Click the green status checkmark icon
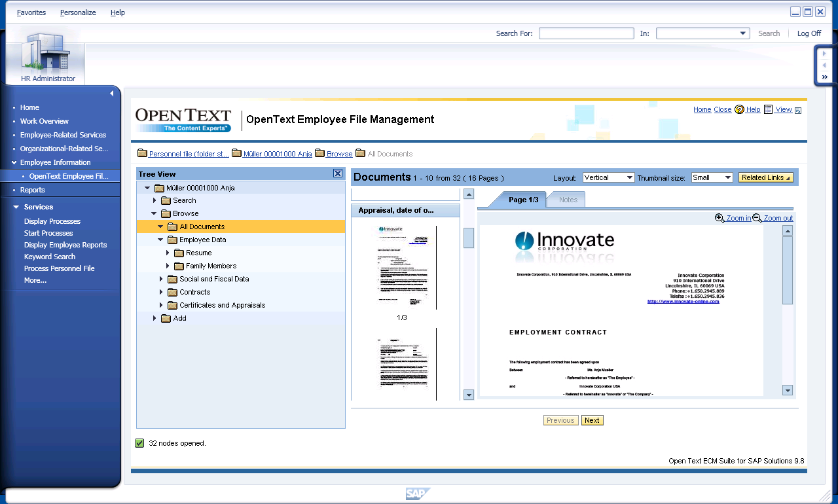Viewport: 838px width, 504px height. coord(139,443)
